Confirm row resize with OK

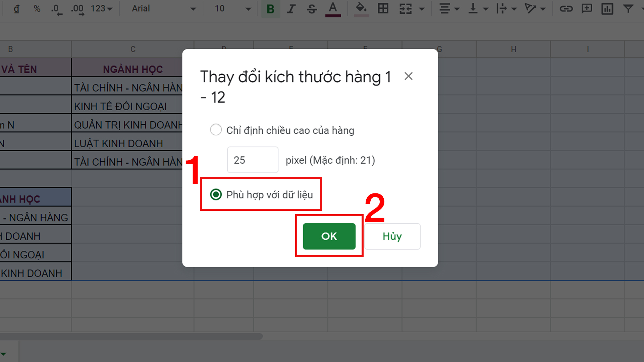click(329, 236)
